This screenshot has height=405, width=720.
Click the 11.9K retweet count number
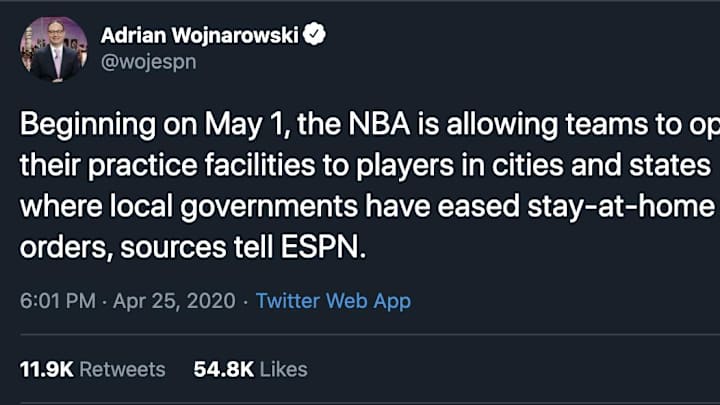pyautogui.click(x=46, y=369)
